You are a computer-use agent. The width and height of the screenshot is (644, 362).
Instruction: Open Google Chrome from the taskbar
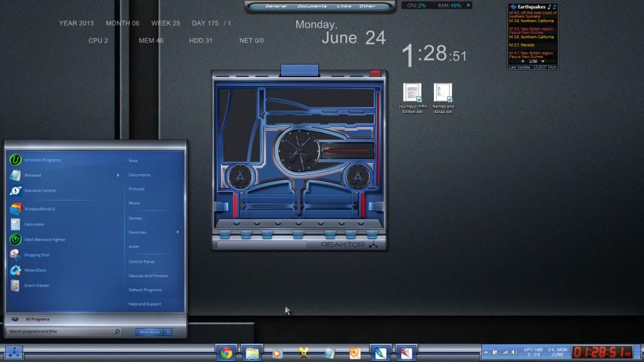pyautogui.click(x=226, y=353)
